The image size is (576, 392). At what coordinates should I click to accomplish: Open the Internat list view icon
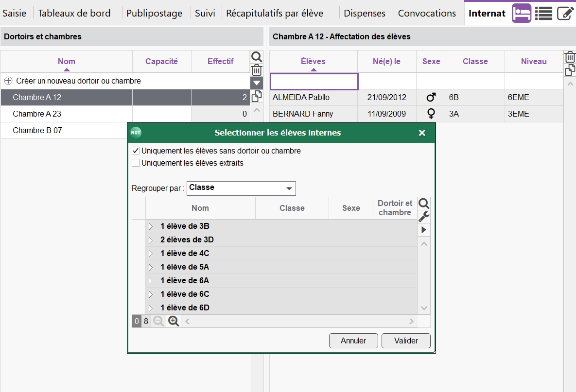pos(543,13)
